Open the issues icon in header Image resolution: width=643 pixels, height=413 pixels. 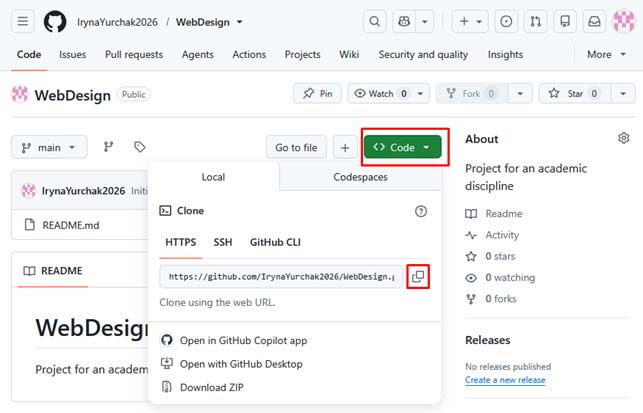(x=506, y=21)
